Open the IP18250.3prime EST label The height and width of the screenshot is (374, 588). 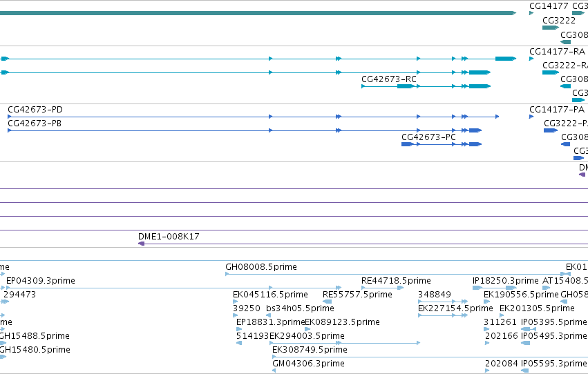coord(506,281)
